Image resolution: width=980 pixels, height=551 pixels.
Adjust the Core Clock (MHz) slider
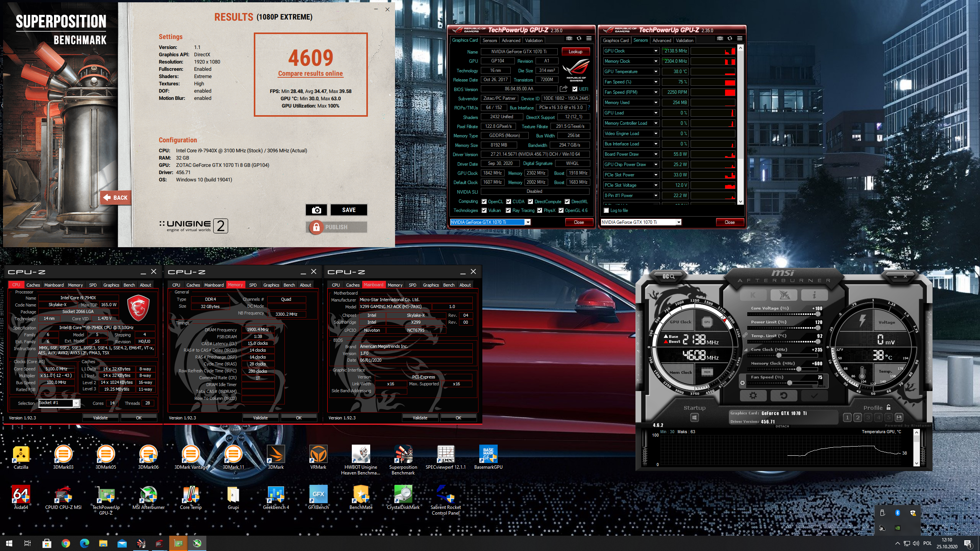point(782,355)
